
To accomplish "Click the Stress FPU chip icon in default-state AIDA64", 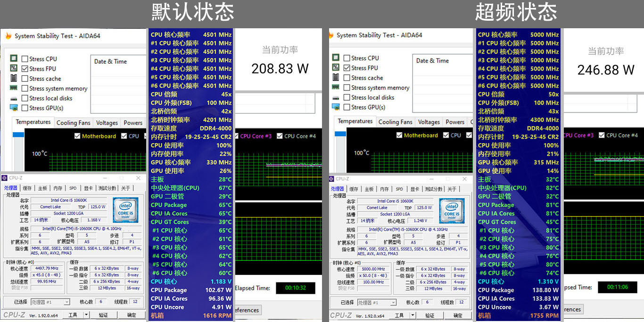I will [14, 68].
